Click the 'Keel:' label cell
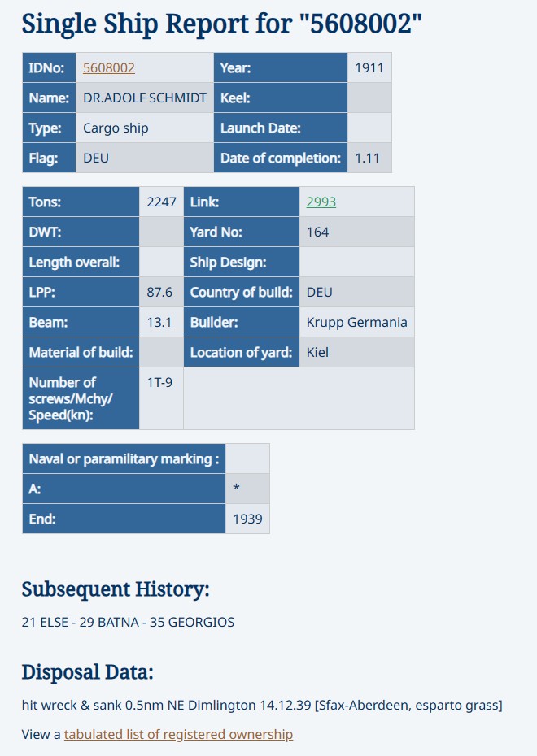The width and height of the screenshot is (537, 756). coord(281,98)
